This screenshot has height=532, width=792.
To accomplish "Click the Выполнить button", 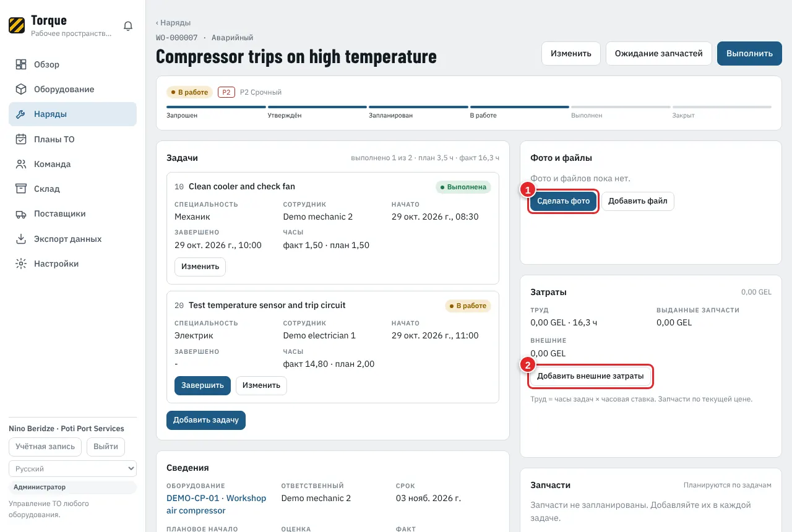I will [x=749, y=54].
